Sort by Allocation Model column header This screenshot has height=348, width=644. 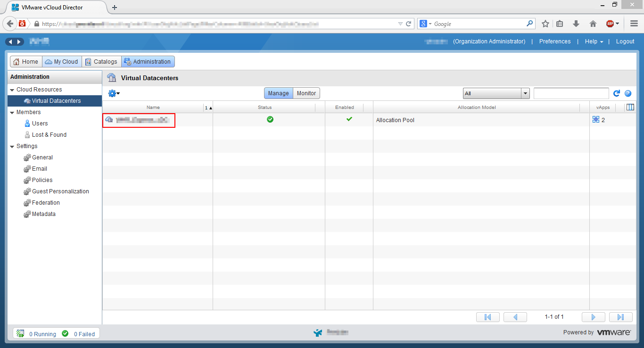click(x=477, y=108)
